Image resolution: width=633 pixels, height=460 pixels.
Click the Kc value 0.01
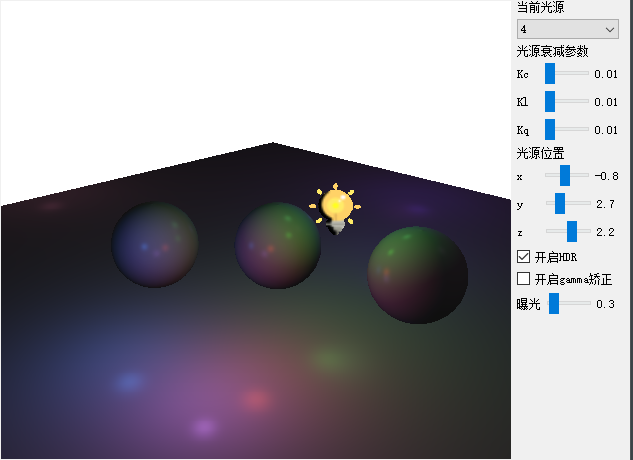[606, 74]
